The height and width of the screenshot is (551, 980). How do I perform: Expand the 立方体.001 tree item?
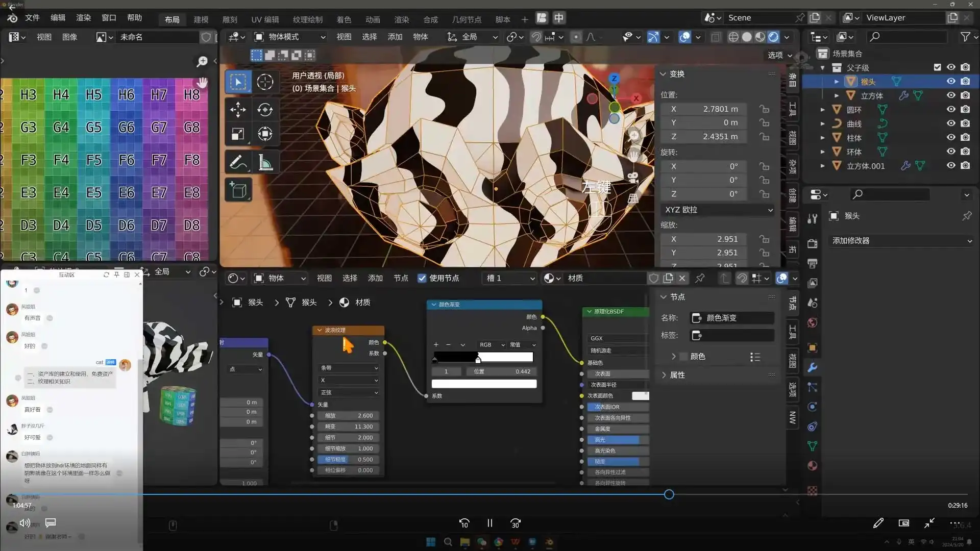point(822,166)
